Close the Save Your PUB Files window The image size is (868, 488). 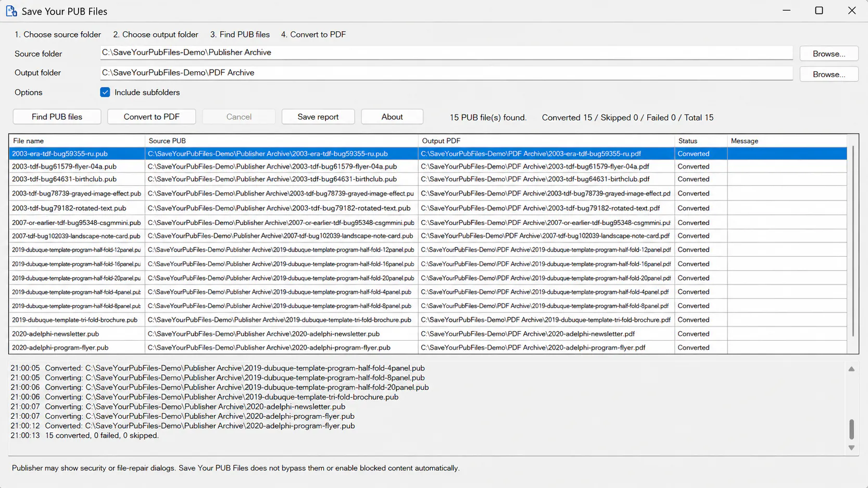point(852,10)
